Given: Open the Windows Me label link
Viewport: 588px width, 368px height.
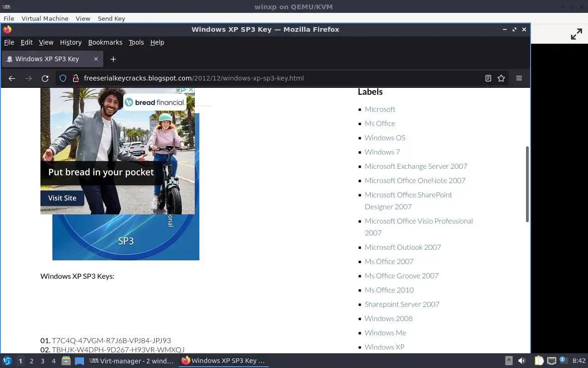Looking at the screenshot, I should tap(385, 333).
